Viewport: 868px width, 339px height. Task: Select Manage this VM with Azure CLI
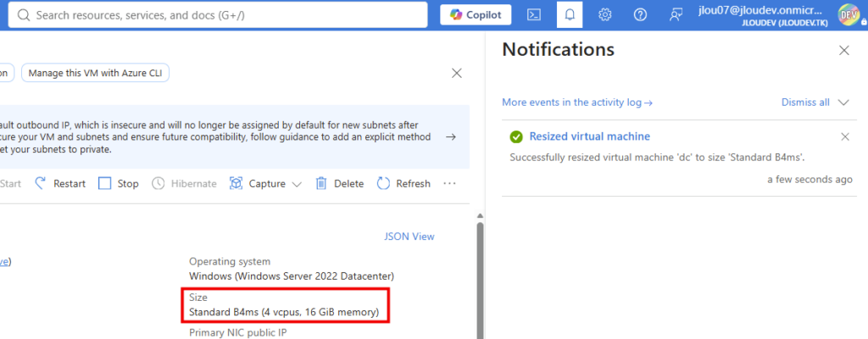95,73
